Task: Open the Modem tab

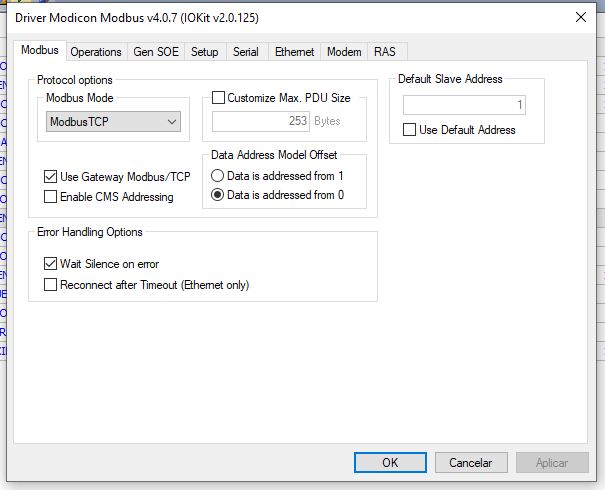Action: (x=344, y=52)
